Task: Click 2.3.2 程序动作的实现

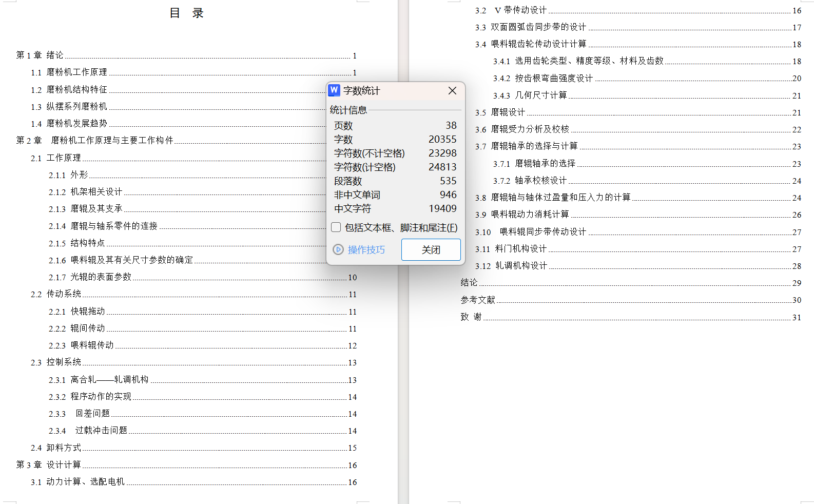Action: [x=203, y=397]
